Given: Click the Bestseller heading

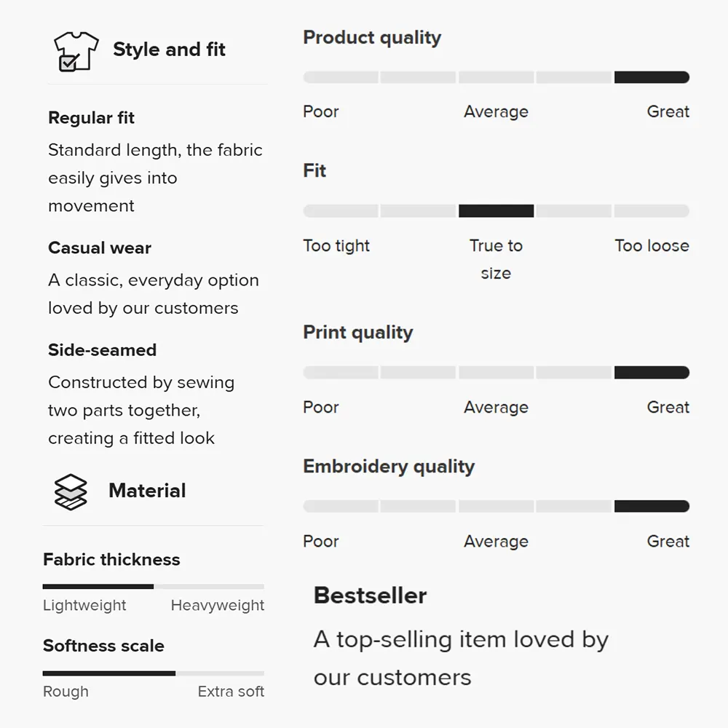Looking at the screenshot, I should point(370,596).
